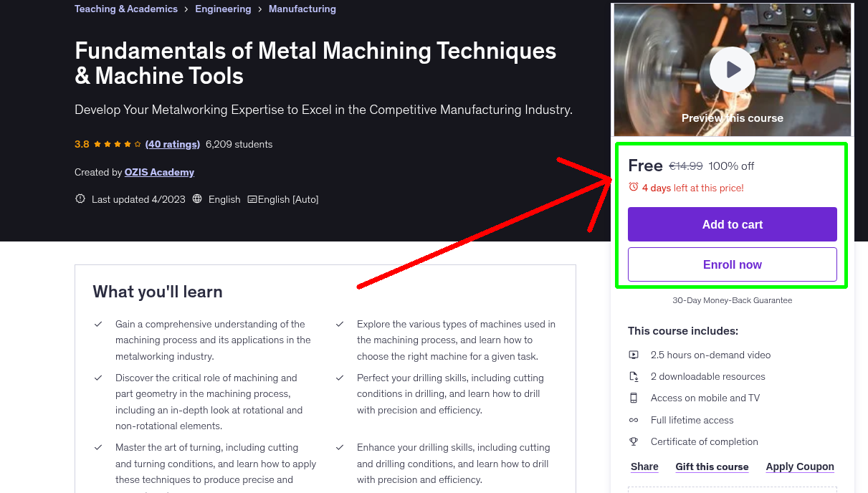
Task: Click the infinity lifetime access icon
Action: (x=634, y=420)
